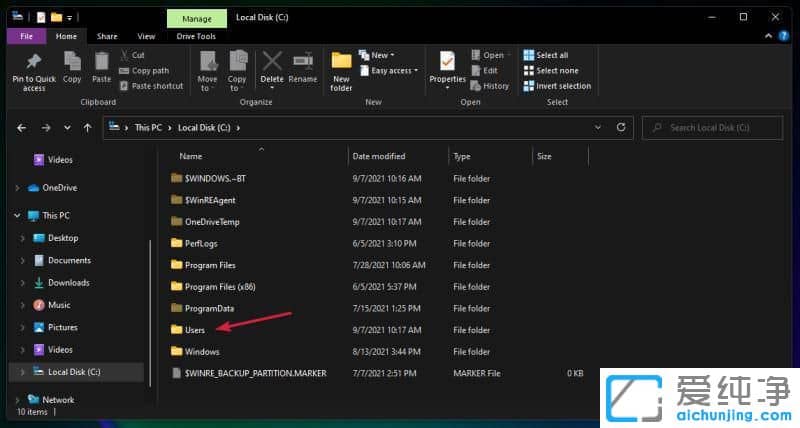Image resolution: width=800 pixels, height=428 pixels.
Task: Sort by the Size column header
Action: (x=544, y=157)
